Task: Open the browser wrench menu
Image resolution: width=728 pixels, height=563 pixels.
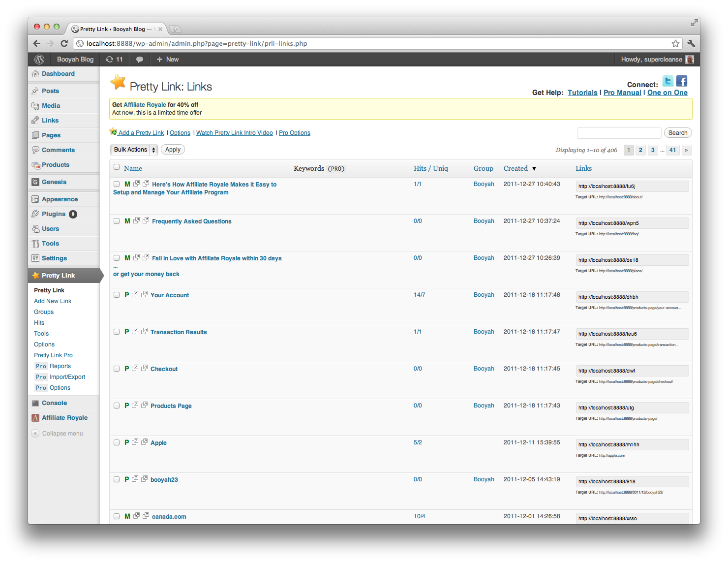Action: pyautogui.click(x=691, y=43)
